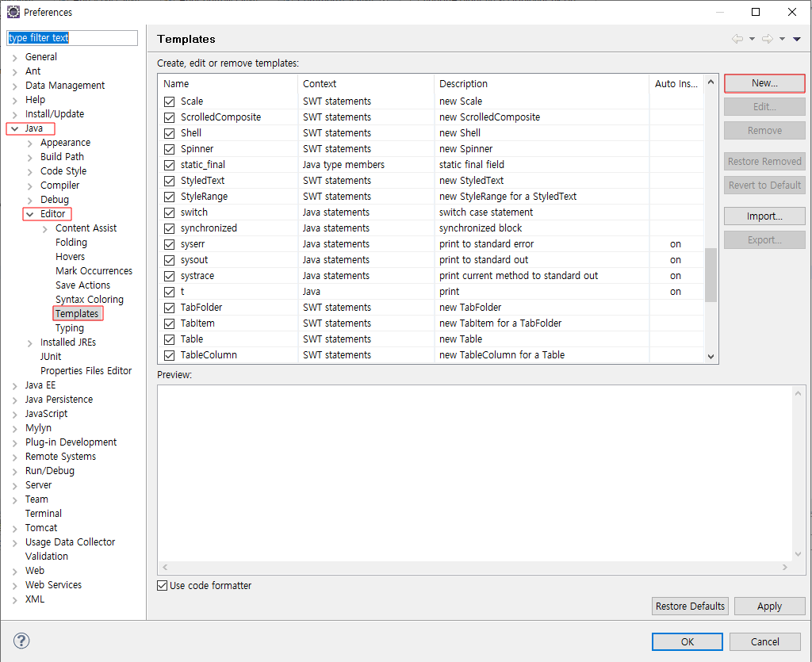Click the back navigation arrow icon
The height and width of the screenshot is (662, 812).
click(737, 39)
